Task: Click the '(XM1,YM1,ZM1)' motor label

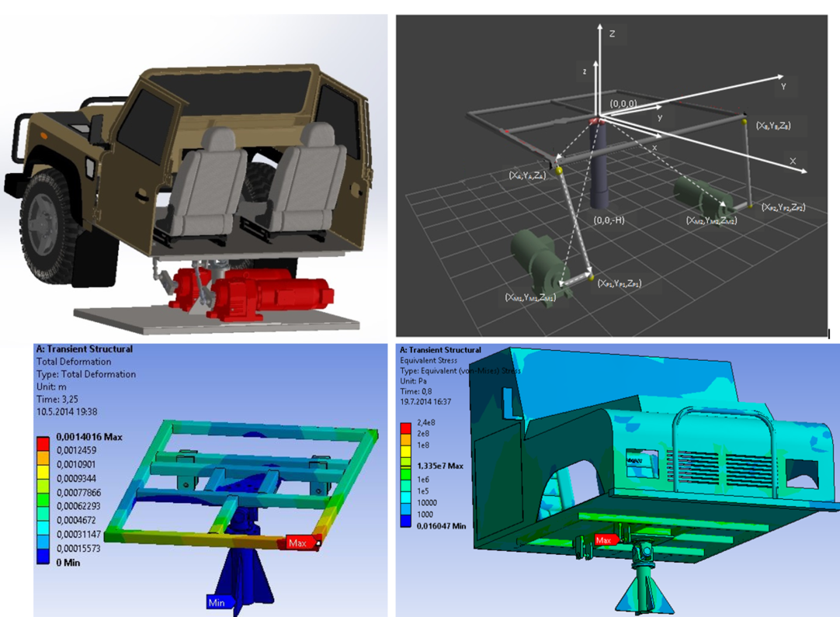Action: click(530, 297)
